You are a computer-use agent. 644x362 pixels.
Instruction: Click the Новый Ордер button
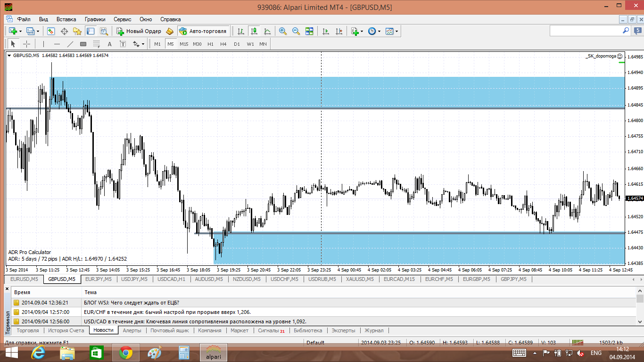tap(139, 31)
